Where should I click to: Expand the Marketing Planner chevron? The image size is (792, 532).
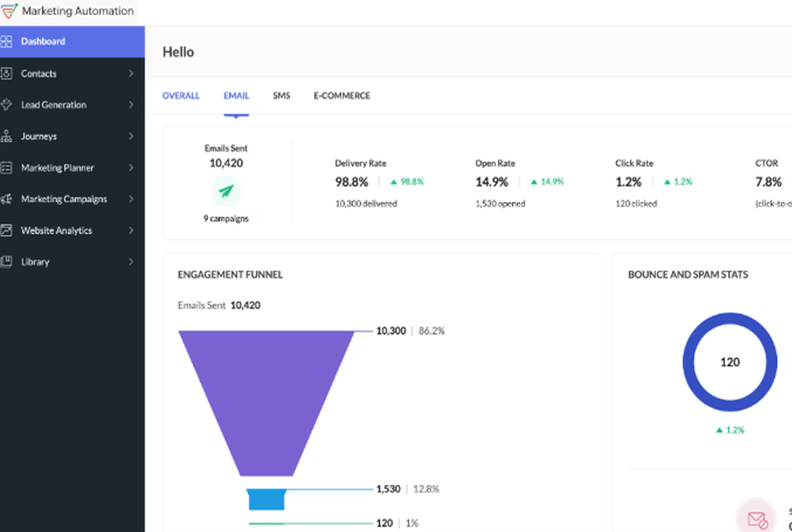tap(131, 167)
